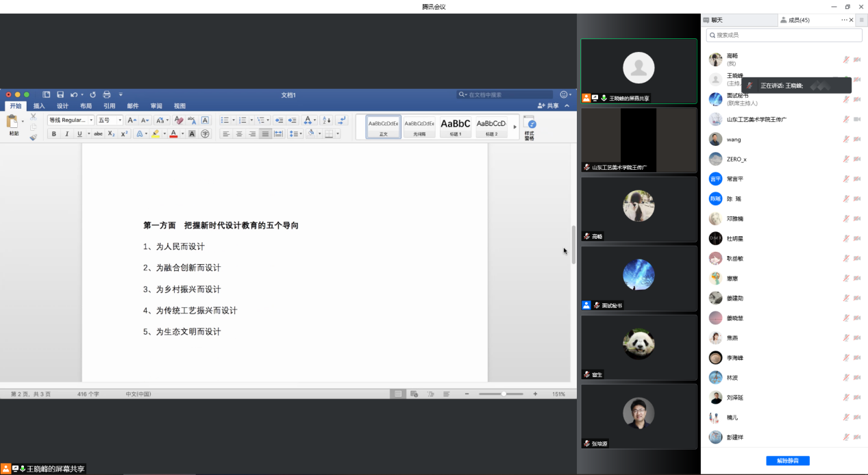Open the font size dropdown showing 五号
The width and height of the screenshot is (868, 475).
[110, 120]
